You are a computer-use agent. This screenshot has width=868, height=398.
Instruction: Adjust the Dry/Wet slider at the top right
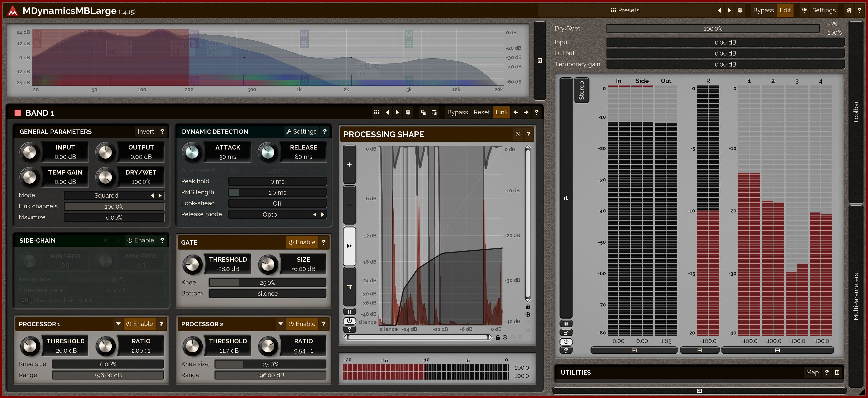pos(713,29)
